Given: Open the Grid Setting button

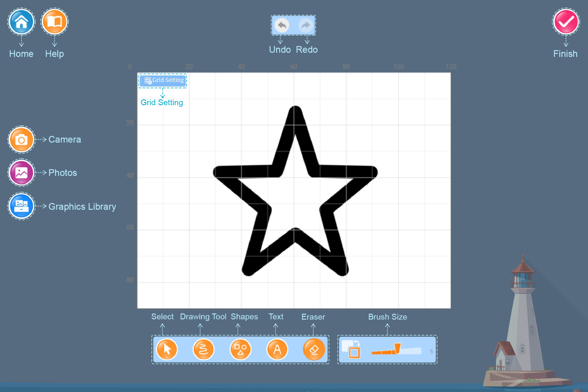Looking at the screenshot, I should [x=163, y=80].
